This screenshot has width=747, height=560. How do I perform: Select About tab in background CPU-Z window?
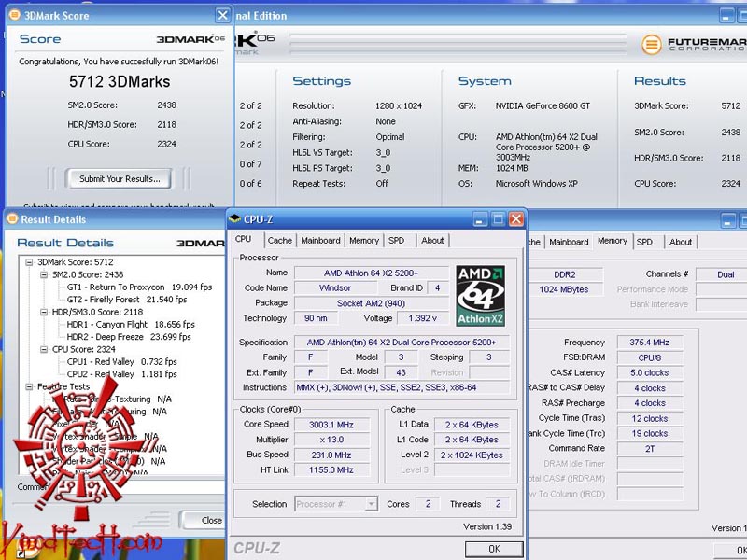(x=681, y=242)
